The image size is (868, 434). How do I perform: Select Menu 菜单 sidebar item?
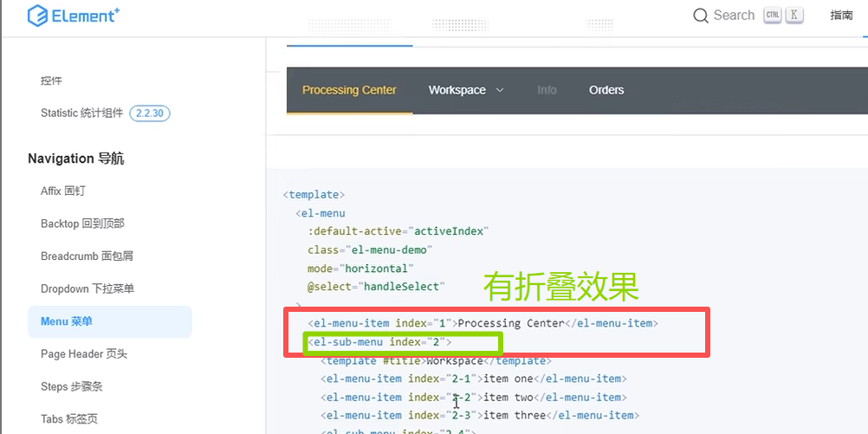[x=110, y=321]
